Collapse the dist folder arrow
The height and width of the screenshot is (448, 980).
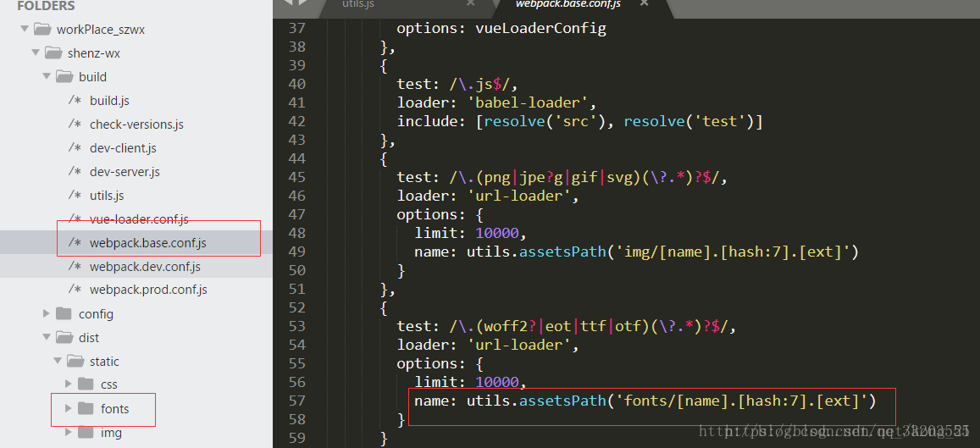click(x=46, y=337)
